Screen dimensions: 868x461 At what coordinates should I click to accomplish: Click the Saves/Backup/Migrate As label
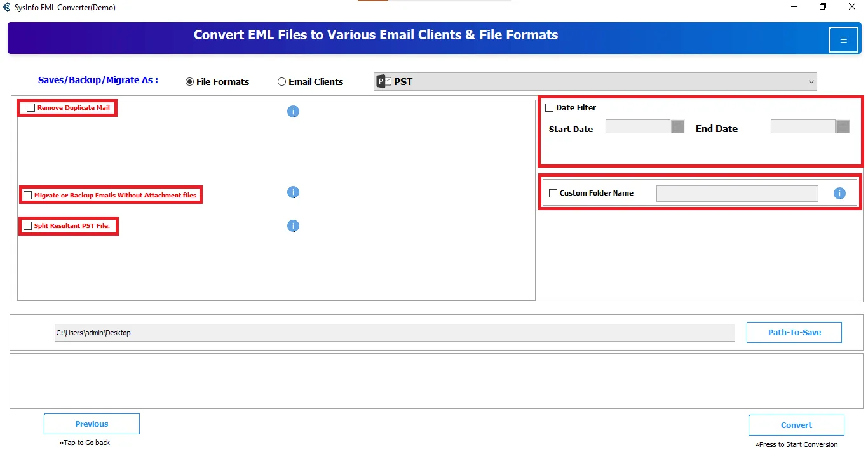click(x=98, y=80)
